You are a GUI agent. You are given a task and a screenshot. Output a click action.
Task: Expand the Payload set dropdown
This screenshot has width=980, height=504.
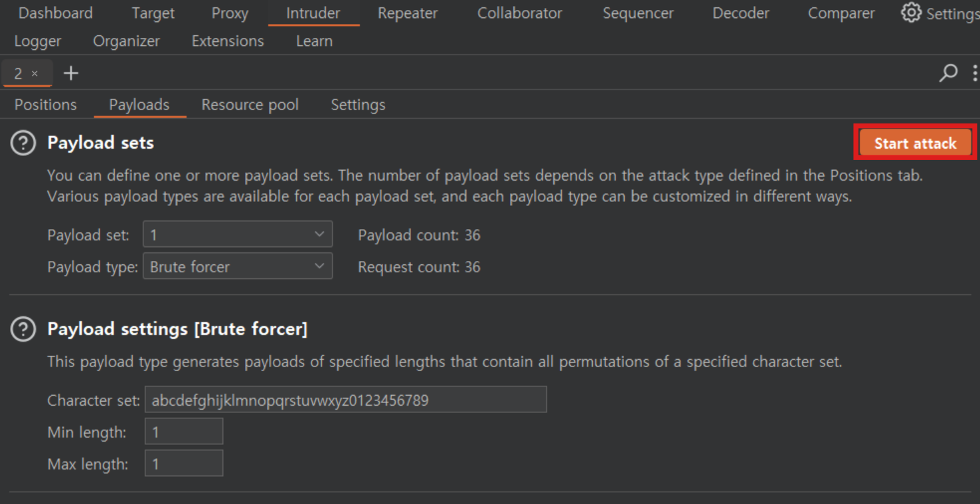[238, 234]
